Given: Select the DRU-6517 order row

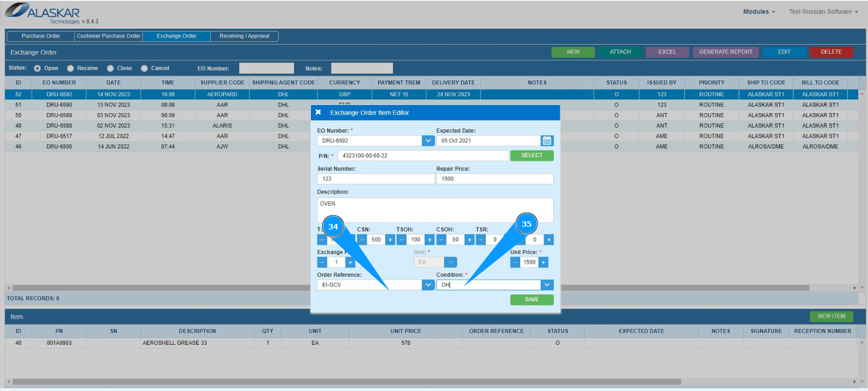Looking at the screenshot, I should tap(432, 136).
